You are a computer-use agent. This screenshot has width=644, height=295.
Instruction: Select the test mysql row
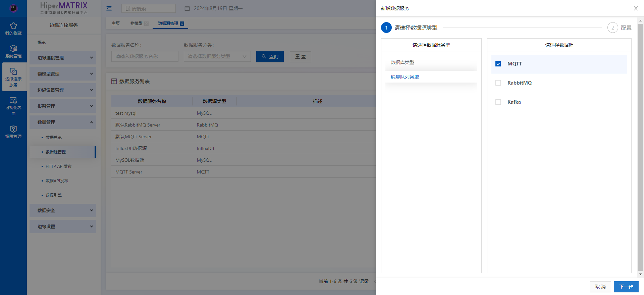click(244, 113)
